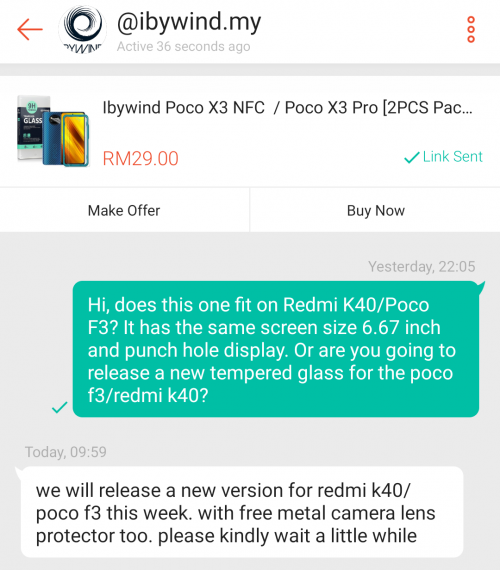Tap the message delivered checkmark icon
500x570 pixels.
click(60, 408)
